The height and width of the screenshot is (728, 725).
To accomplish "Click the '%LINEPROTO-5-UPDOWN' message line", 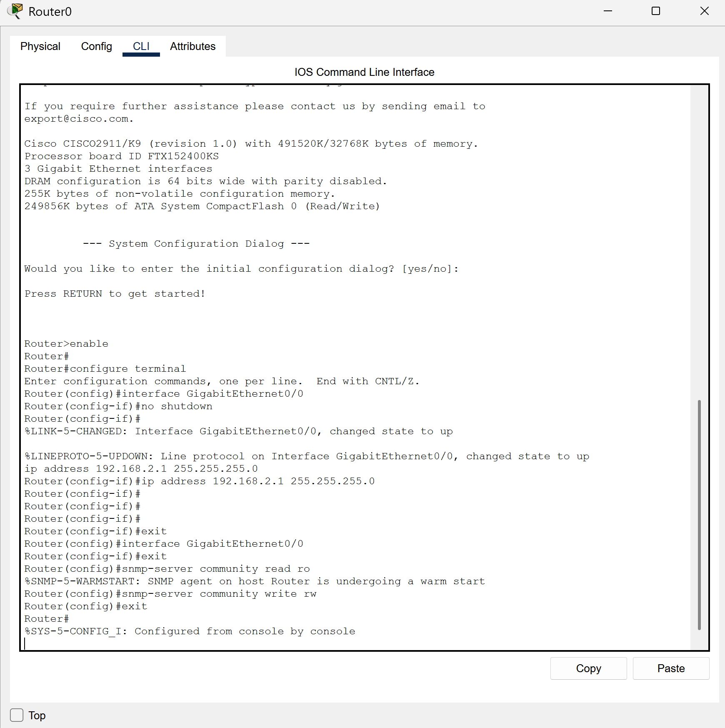I will coord(307,456).
